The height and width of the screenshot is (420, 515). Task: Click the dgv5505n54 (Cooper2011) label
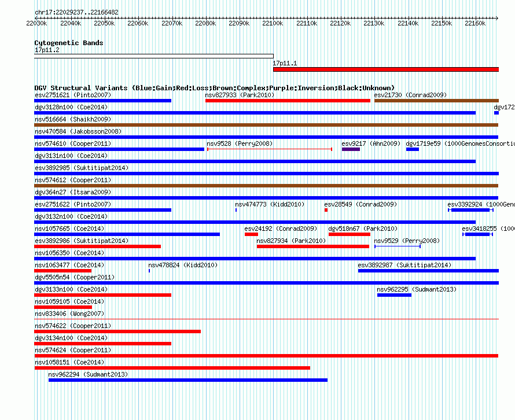point(75,277)
